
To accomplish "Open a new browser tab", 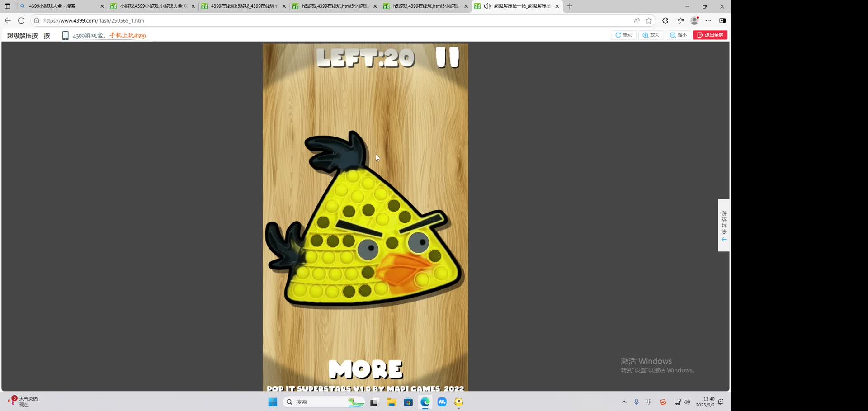I will 570,6.
